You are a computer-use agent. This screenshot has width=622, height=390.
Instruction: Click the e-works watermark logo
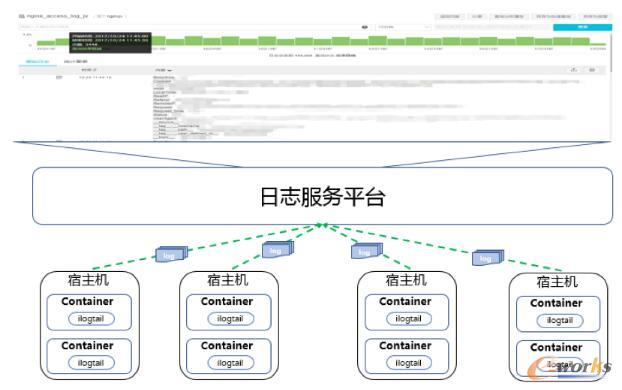tap(569, 367)
